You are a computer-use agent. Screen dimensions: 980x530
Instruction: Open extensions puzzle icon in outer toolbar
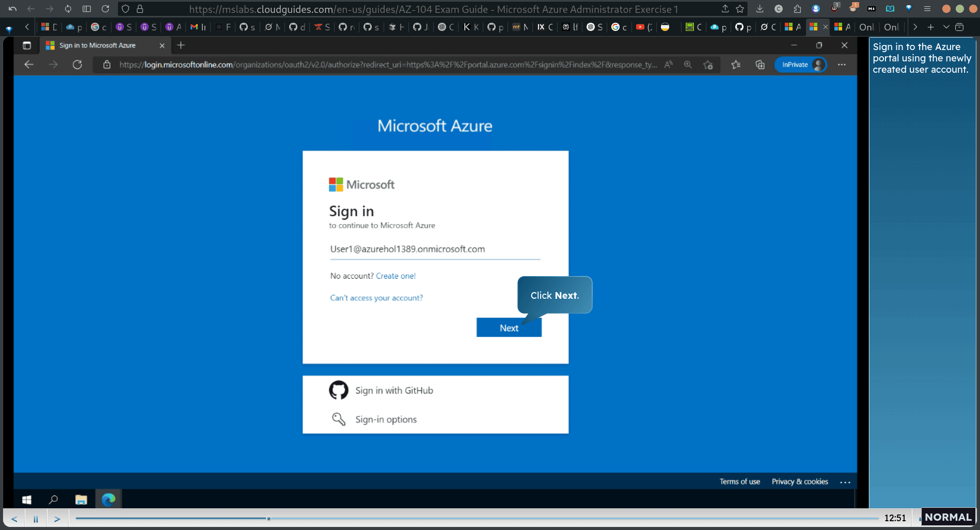coord(797,9)
